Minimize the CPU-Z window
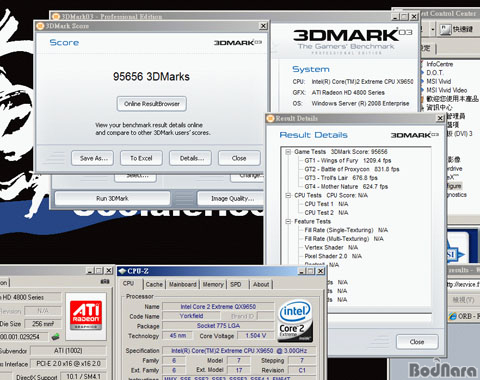The image size is (480, 380). click(301, 271)
